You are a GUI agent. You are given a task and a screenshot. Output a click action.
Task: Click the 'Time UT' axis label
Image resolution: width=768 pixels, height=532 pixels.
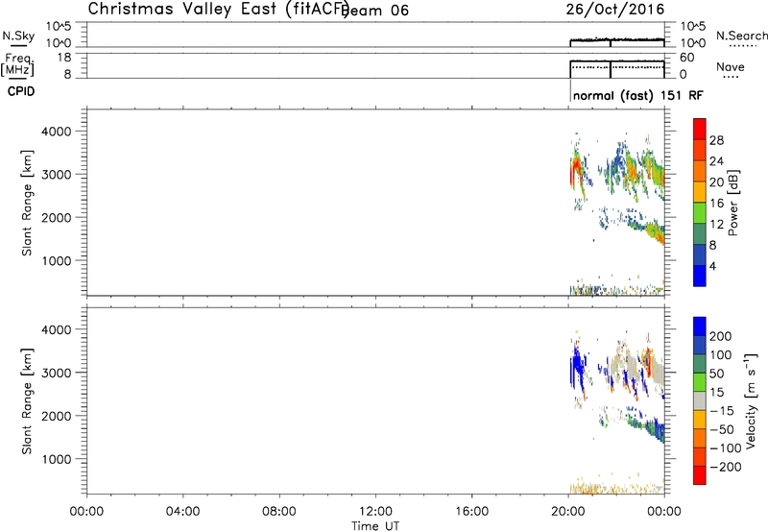click(375, 526)
